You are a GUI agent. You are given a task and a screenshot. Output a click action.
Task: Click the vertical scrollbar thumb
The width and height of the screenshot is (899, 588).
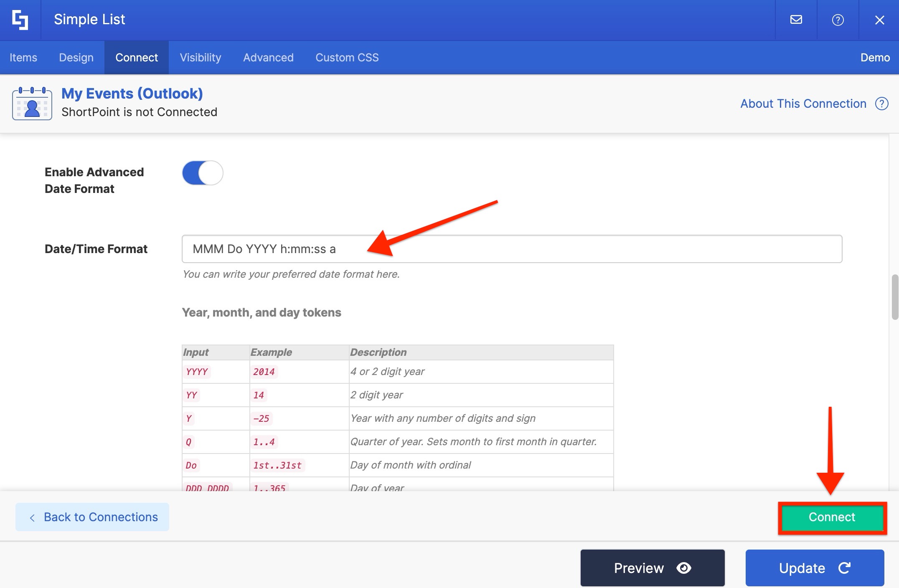point(894,297)
